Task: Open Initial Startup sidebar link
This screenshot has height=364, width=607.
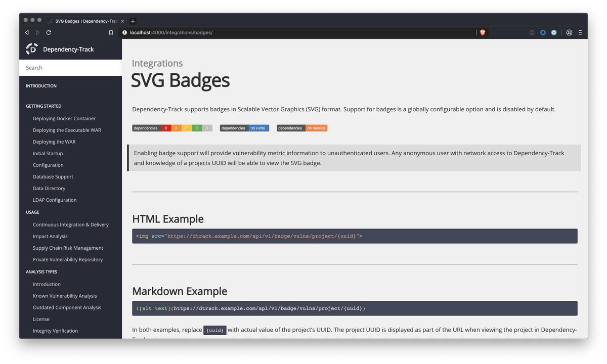Action: pos(48,153)
